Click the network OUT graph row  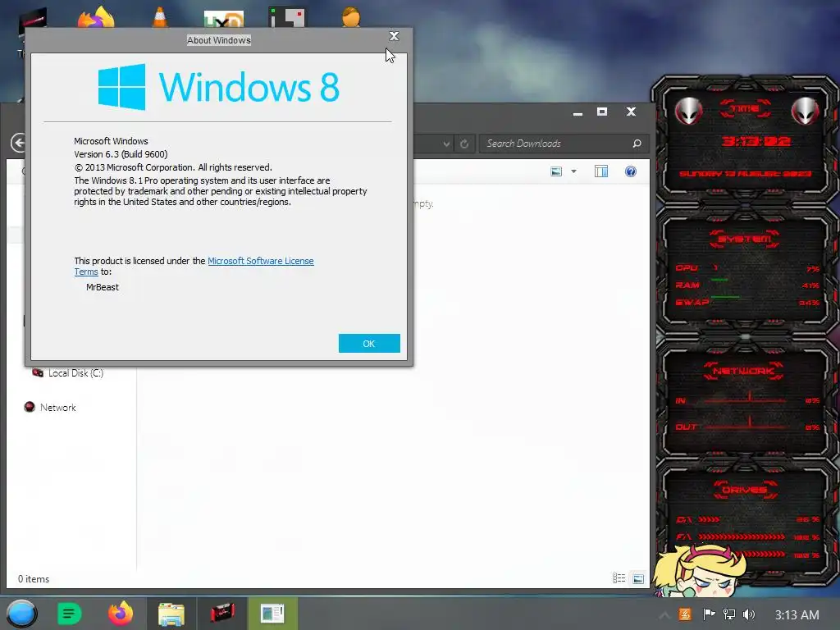click(x=747, y=427)
